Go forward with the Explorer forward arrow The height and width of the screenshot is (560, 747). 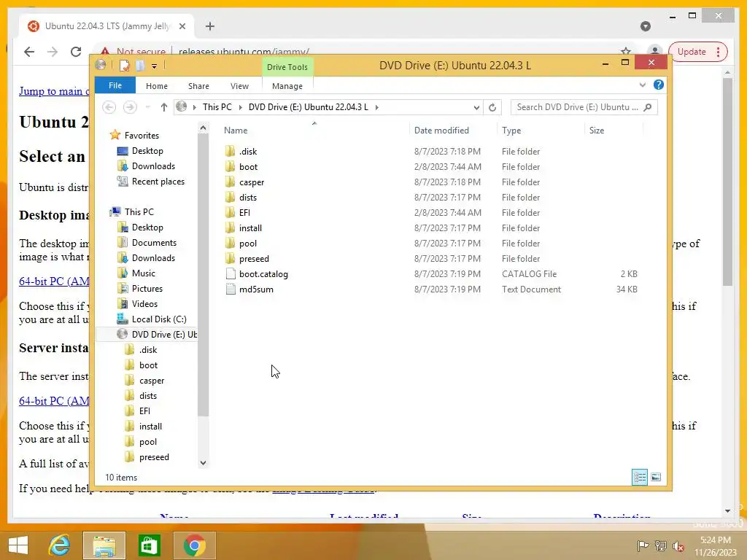point(130,107)
